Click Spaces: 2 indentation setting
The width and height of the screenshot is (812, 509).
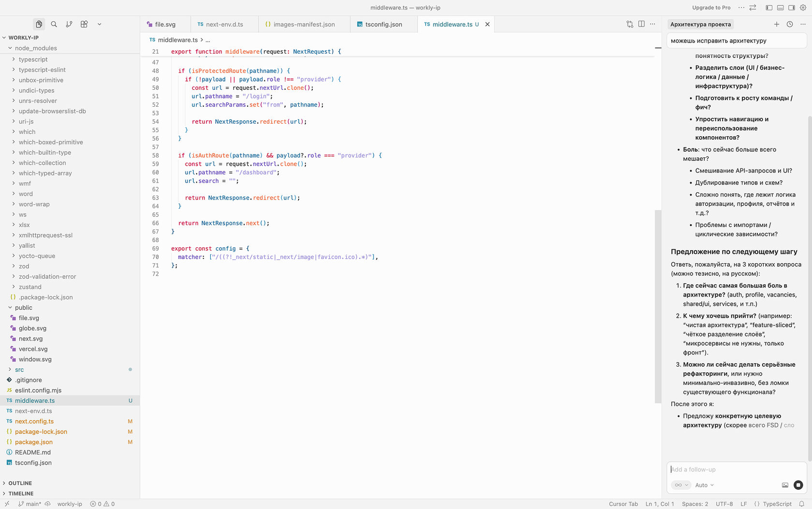[695, 504]
